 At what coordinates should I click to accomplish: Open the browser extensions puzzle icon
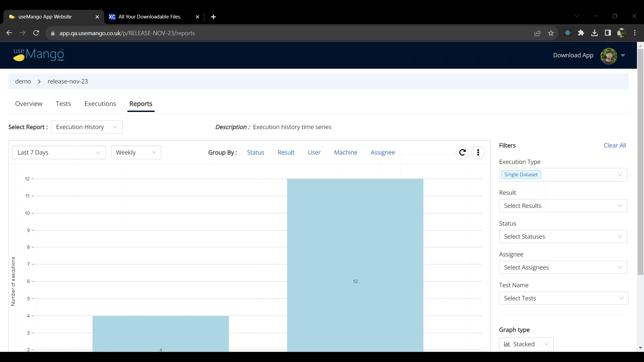pyautogui.click(x=581, y=33)
